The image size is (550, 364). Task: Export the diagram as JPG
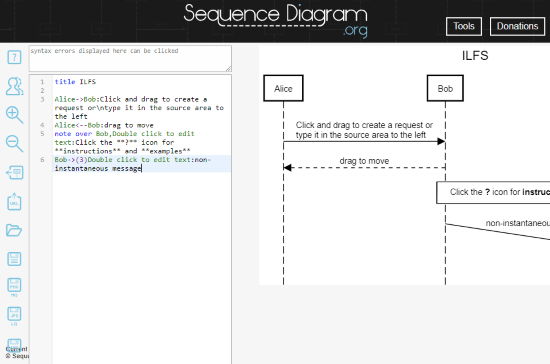[x=14, y=316]
